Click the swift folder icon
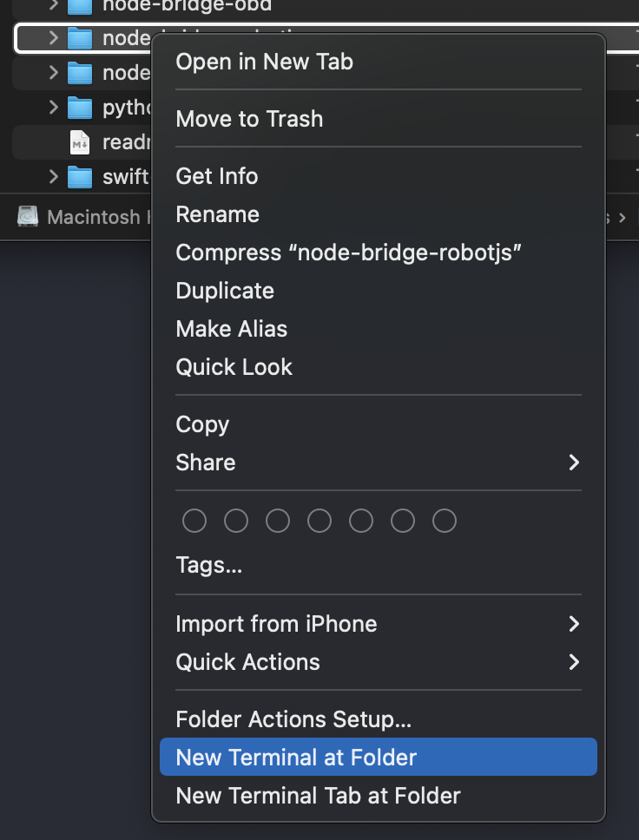Screen dimensions: 639x840 (80, 177)
